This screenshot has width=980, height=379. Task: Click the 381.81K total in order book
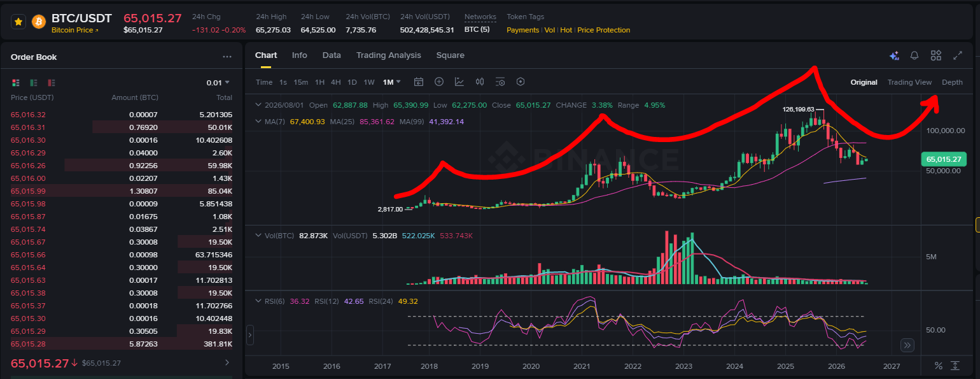click(x=217, y=344)
